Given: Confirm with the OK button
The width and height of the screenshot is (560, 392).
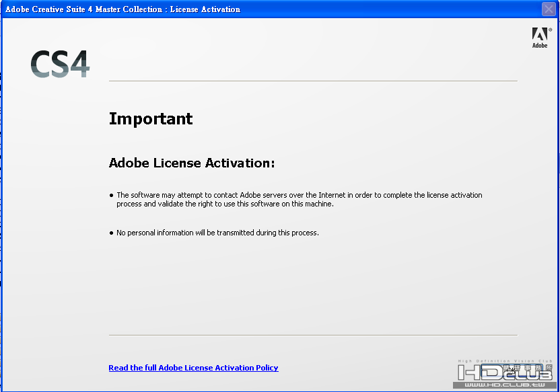Looking at the screenshot, I should tap(512, 370).
